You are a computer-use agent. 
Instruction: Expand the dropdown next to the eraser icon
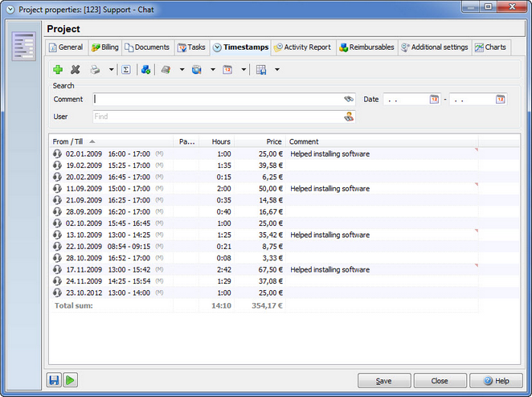point(182,70)
